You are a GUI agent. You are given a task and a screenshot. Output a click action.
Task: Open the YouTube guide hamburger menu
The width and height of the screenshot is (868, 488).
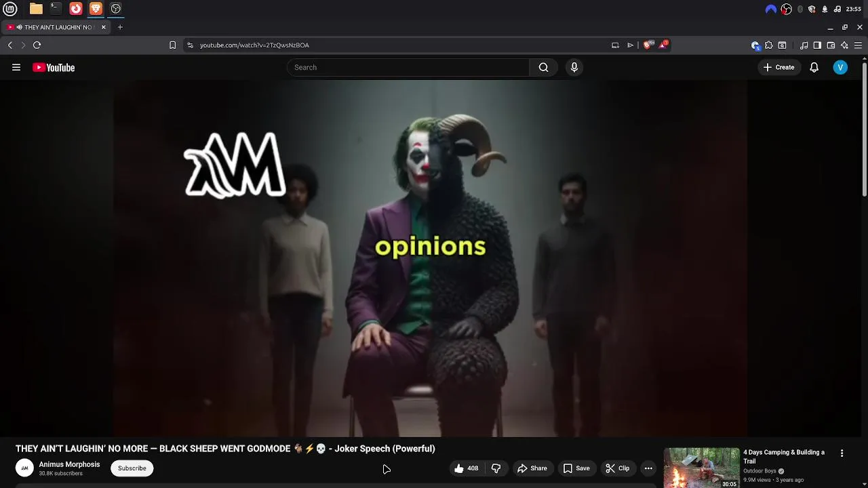pos(16,67)
